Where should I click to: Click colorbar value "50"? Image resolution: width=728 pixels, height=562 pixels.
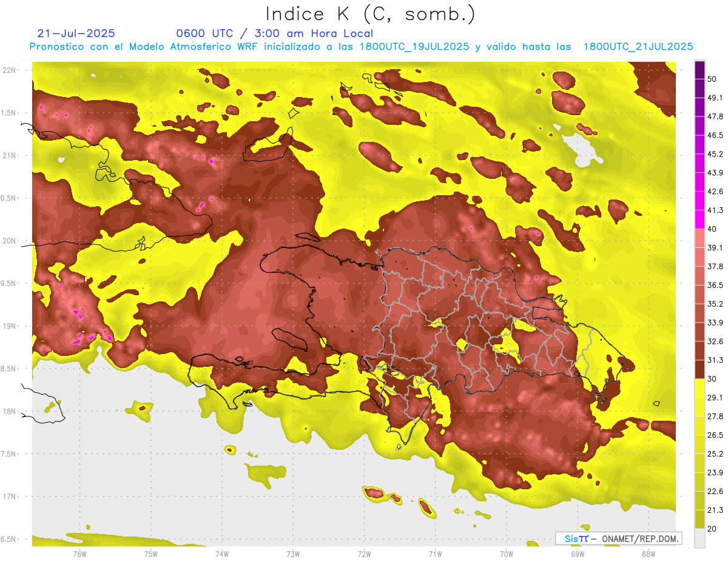click(x=712, y=78)
